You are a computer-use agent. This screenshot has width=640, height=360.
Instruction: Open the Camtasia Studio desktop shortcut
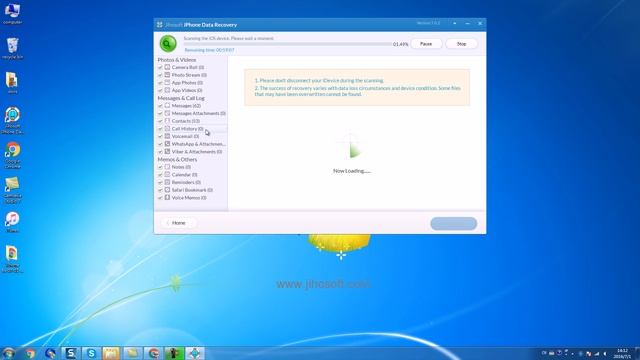click(x=12, y=191)
